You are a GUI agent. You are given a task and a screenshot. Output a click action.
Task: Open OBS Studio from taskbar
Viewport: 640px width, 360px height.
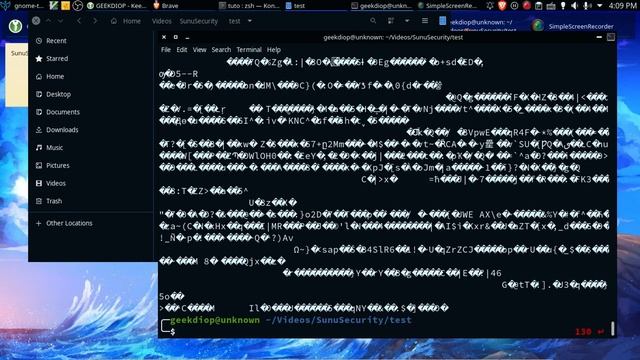tap(78, 6)
